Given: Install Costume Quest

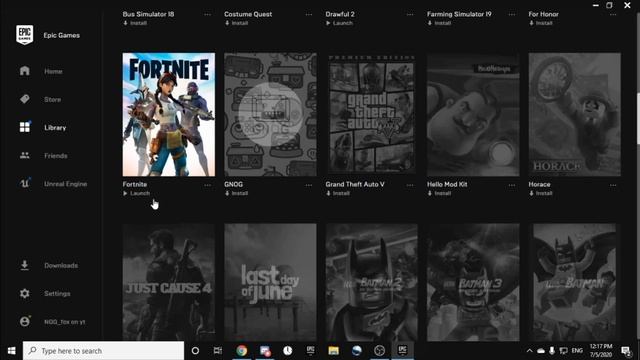Looking at the screenshot, I should (236, 23).
